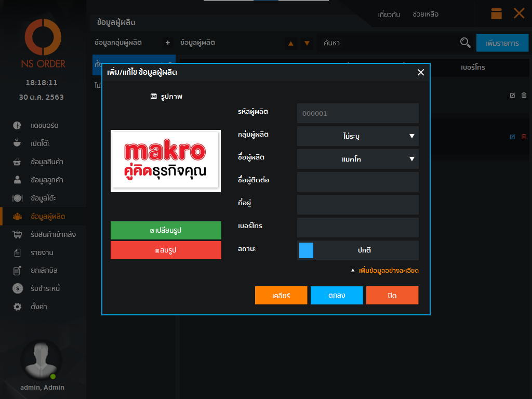The width and height of the screenshot is (532, 399).
Task: Click the NS ORDER logo
Action: coord(43,44)
